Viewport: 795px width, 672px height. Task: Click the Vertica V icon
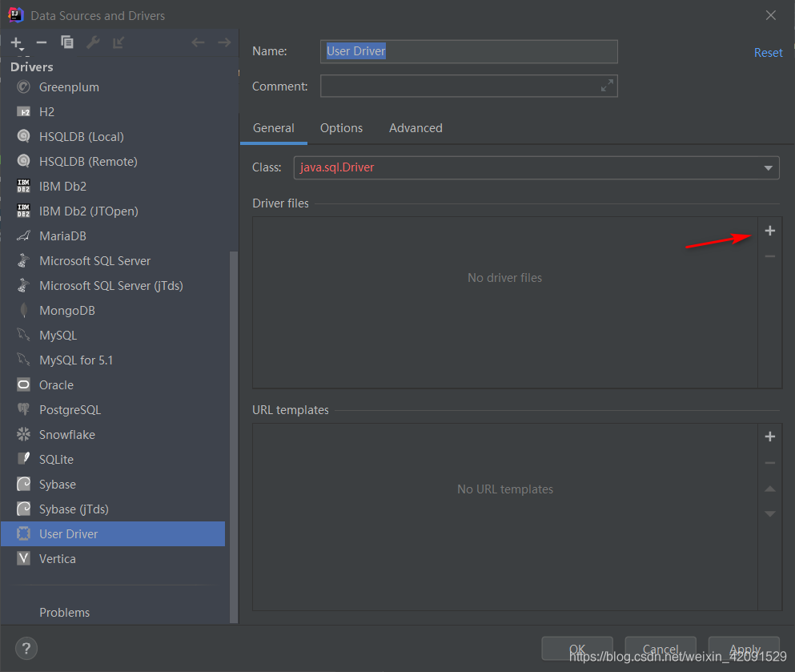pos(23,559)
